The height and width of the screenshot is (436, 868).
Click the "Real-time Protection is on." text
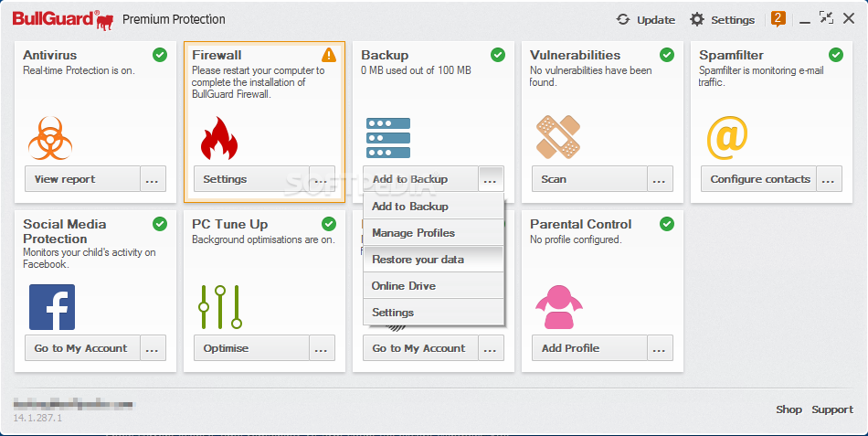(x=79, y=70)
